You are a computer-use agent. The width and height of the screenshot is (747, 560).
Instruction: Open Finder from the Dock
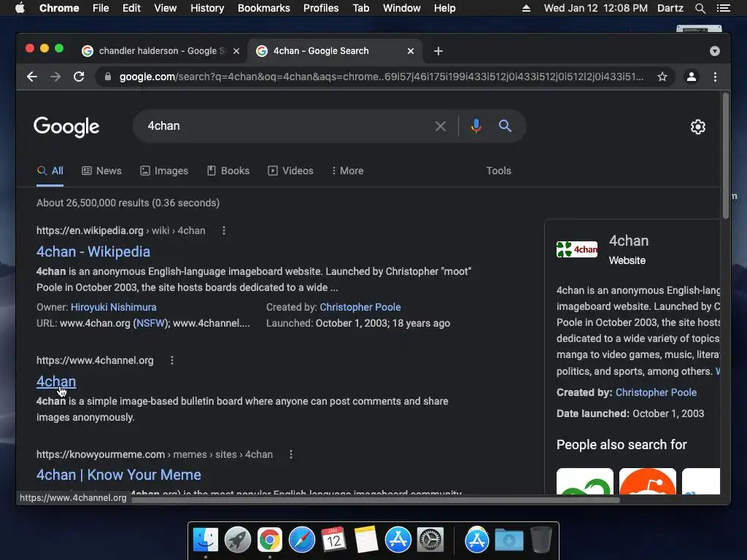pos(205,540)
